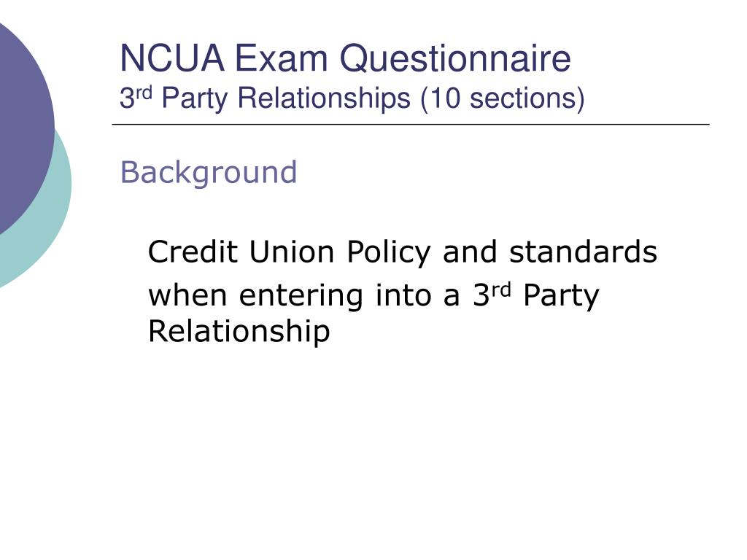This screenshot has width=747, height=560.
Task: Select the word NCUA in the title
Action: click(x=172, y=58)
